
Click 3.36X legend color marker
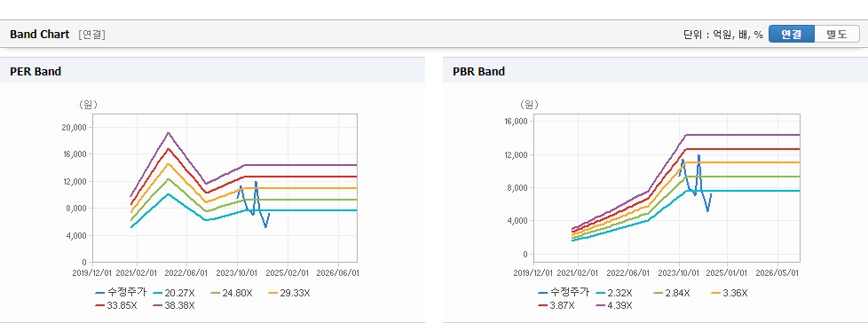coord(715,293)
